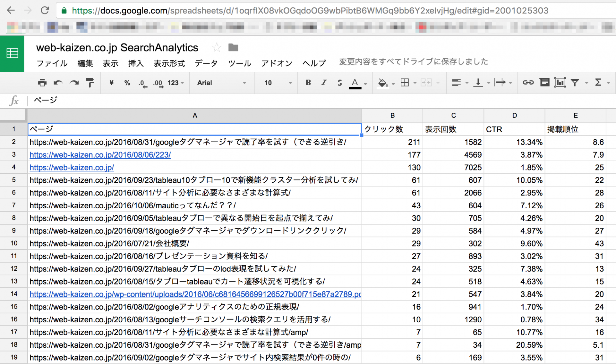
Task: Click the 会社概要 URL cell
Action: [x=195, y=244]
